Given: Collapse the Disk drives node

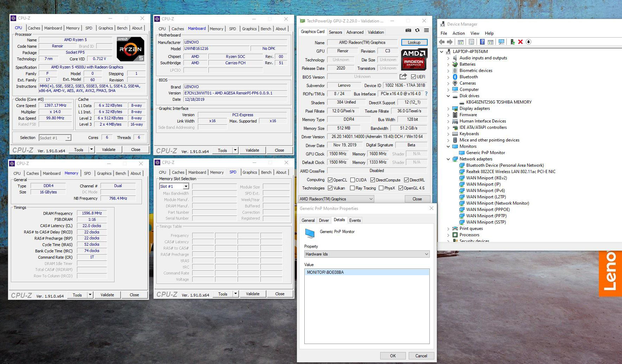Looking at the screenshot, I should [448, 96].
